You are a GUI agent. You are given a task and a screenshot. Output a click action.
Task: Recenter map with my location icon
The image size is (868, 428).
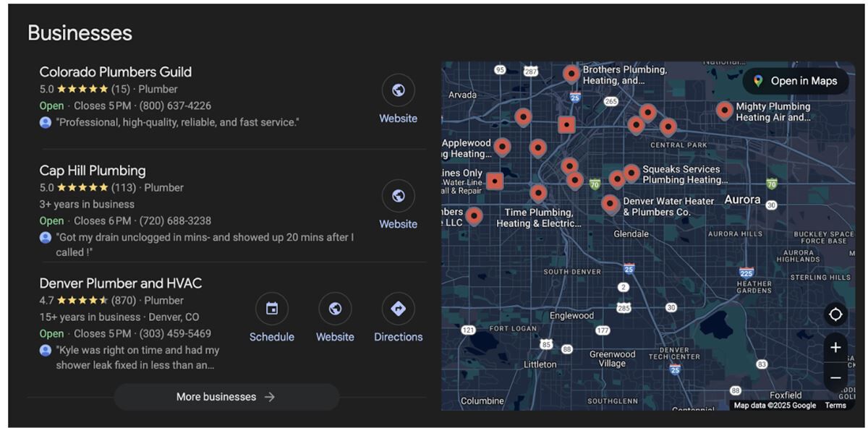(x=835, y=314)
